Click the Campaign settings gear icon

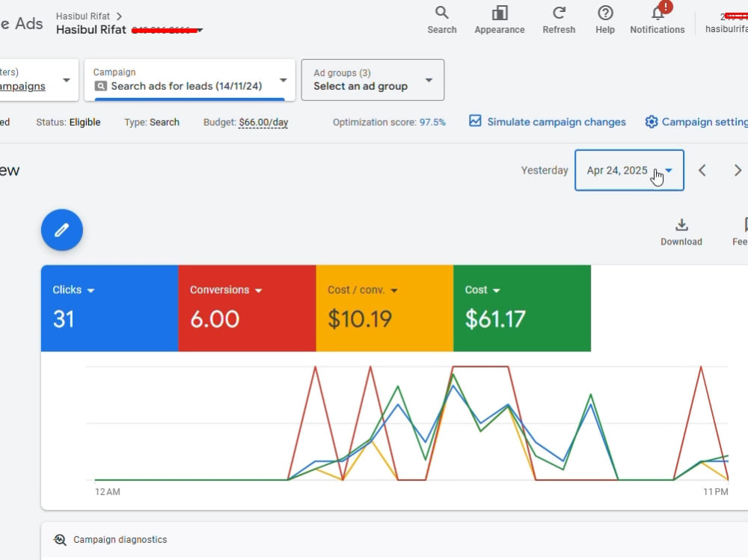pos(652,122)
